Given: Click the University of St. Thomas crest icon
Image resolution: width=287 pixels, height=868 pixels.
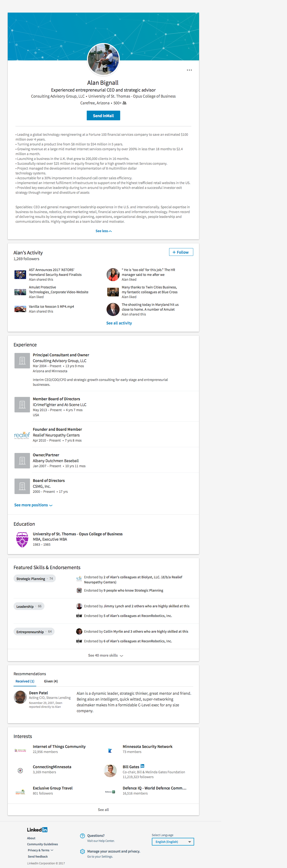Looking at the screenshot, I should (x=22, y=539).
